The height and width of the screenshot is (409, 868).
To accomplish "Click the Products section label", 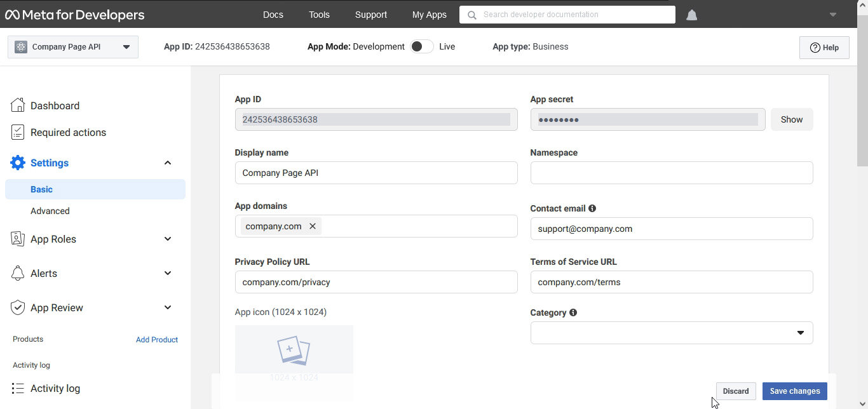I will click(x=28, y=339).
